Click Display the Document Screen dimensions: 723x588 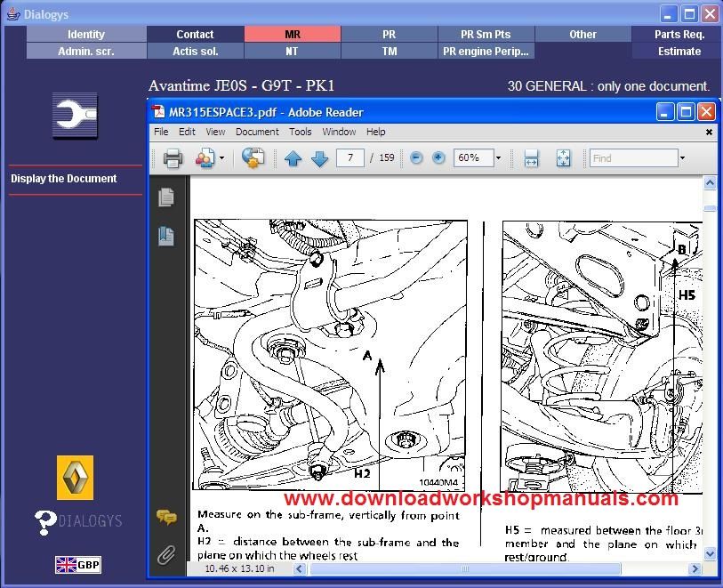pos(64,179)
